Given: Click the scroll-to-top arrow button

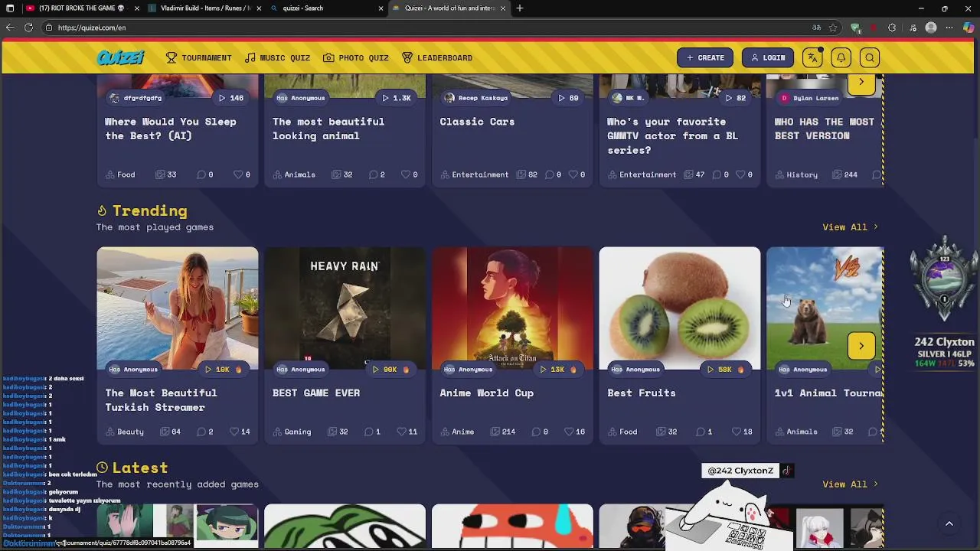Looking at the screenshot, I should (x=949, y=524).
